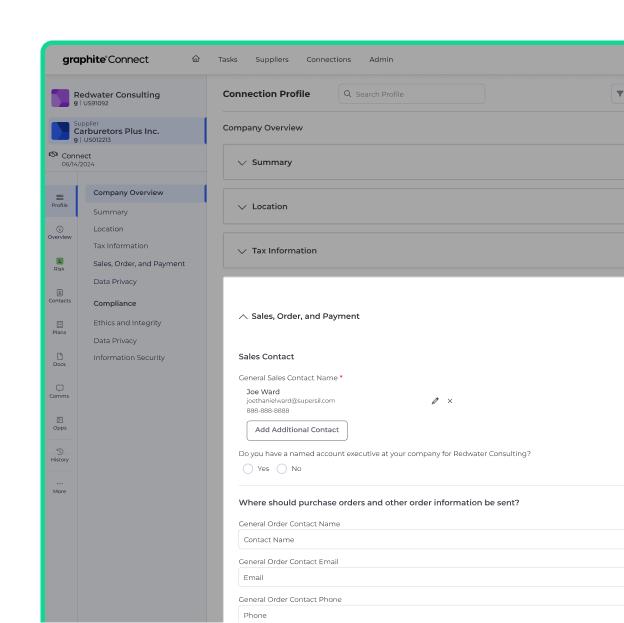
Task: Click the Joe Ward contact name
Action: [263, 392]
